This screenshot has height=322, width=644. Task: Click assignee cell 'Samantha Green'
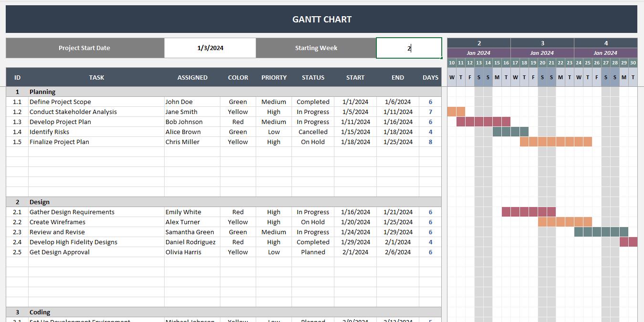192,232
